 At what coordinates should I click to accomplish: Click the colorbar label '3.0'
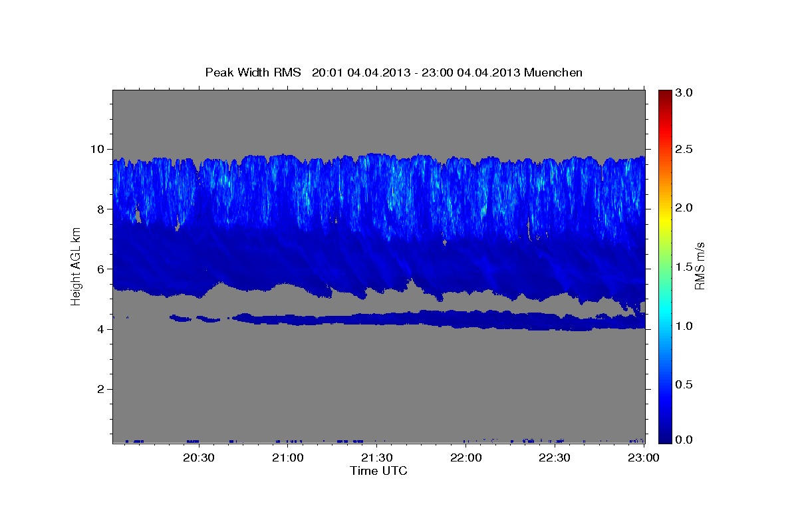[x=685, y=93]
